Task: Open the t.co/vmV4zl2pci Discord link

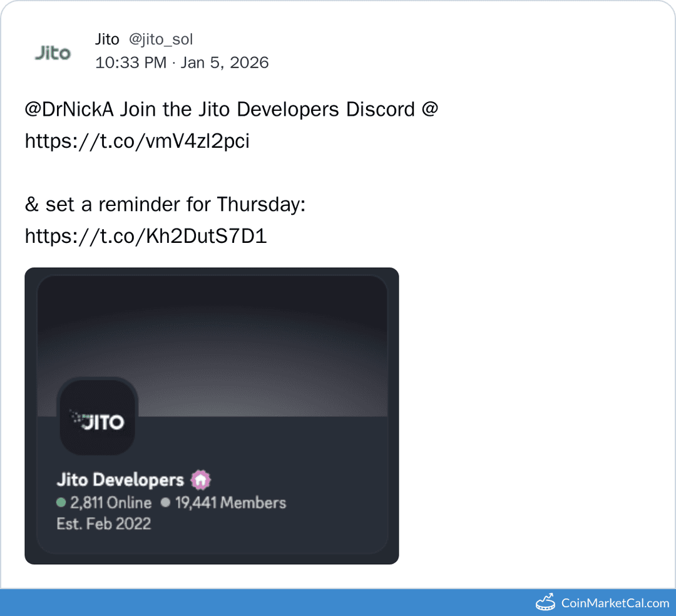Action: (x=137, y=141)
